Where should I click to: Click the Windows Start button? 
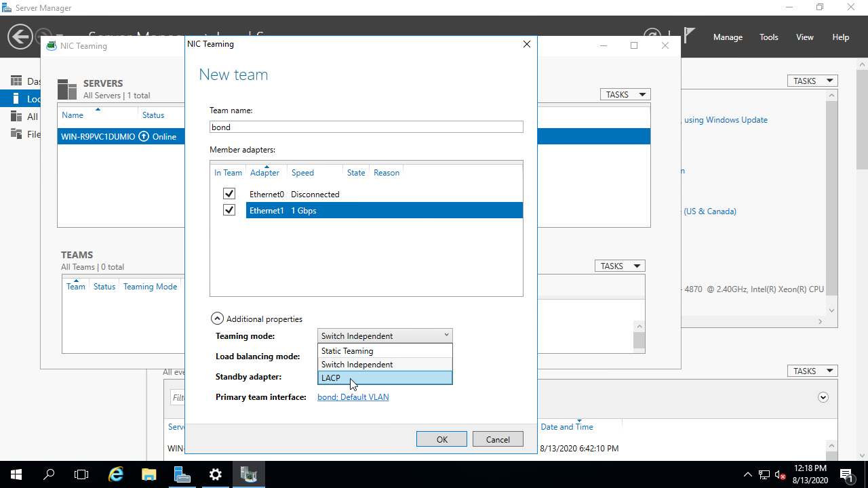pyautogui.click(x=16, y=474)
